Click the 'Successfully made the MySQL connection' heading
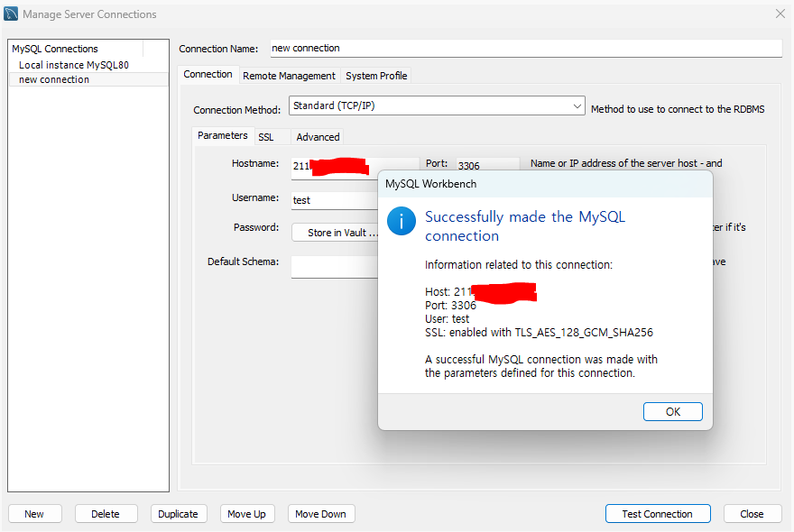The image size is (794, 532). tap(525, 226)
